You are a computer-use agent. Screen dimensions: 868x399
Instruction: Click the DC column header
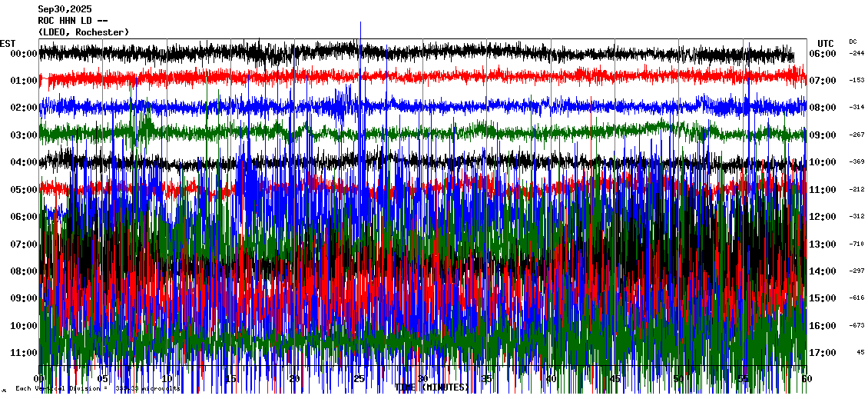(x=853, y=42)
